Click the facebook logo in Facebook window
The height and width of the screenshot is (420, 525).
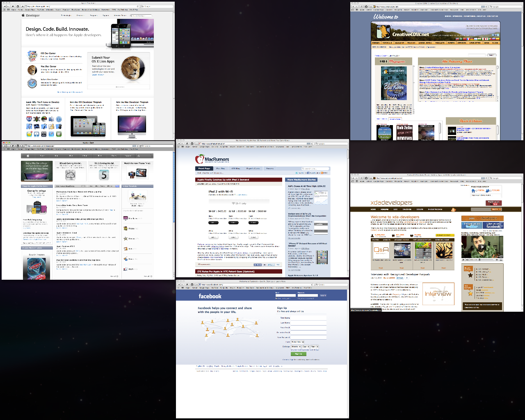[210, 296]
